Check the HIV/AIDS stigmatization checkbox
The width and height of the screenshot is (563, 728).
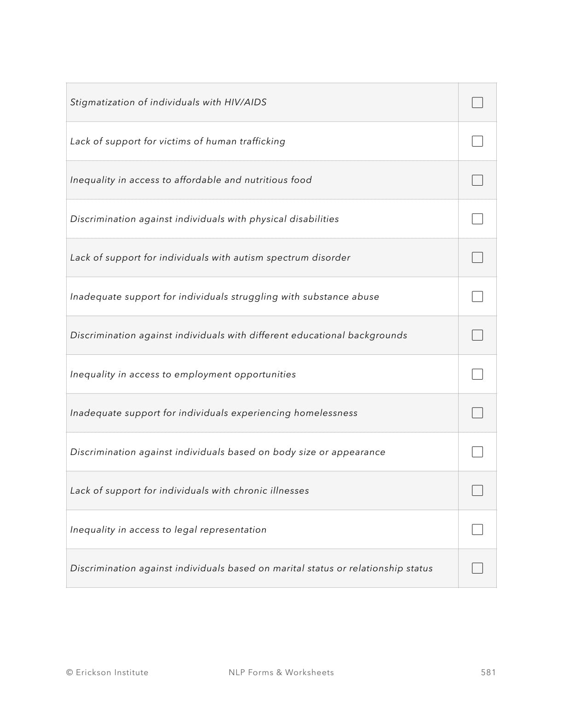pos(477,102)
